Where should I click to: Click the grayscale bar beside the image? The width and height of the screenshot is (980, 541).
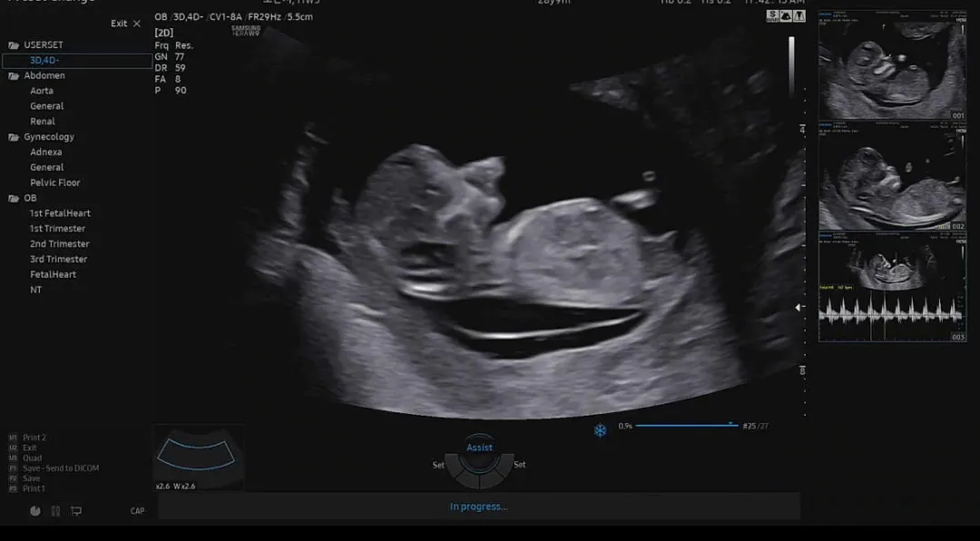pyautogui.click(x=791, y=65)
